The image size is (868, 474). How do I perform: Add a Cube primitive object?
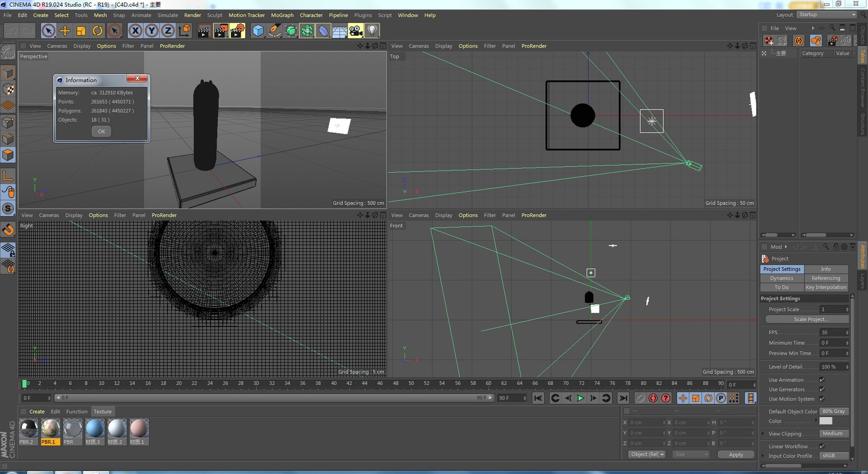pos(258,31)
